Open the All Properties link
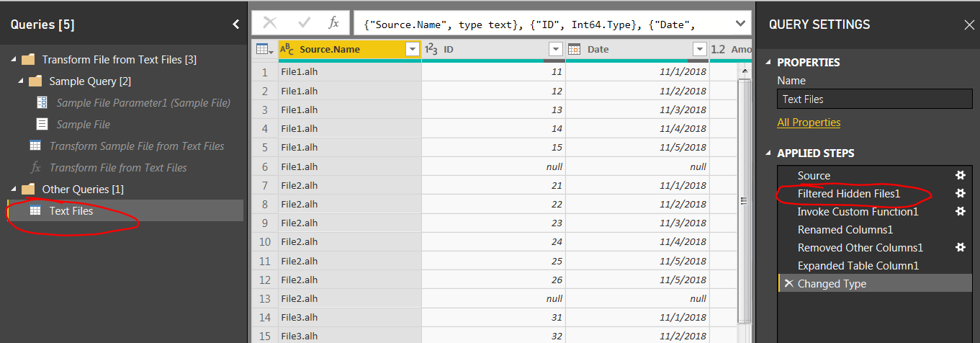This screenshot has width=980, height=343. (x=809, y=122)
